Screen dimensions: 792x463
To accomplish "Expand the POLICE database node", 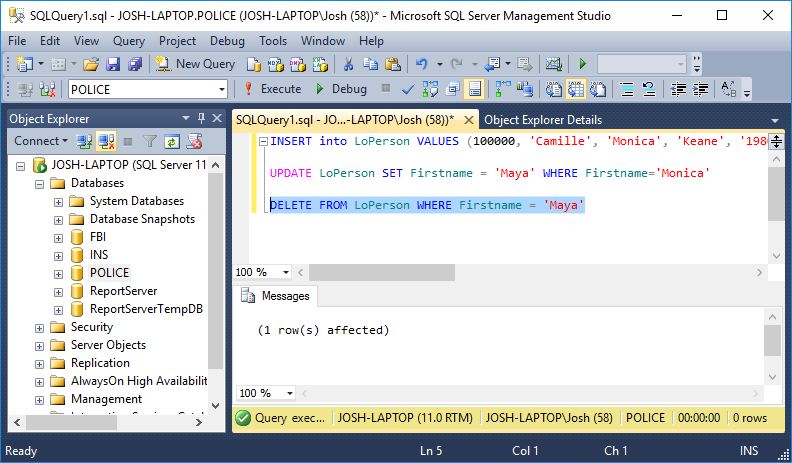I will coord(59,274).
